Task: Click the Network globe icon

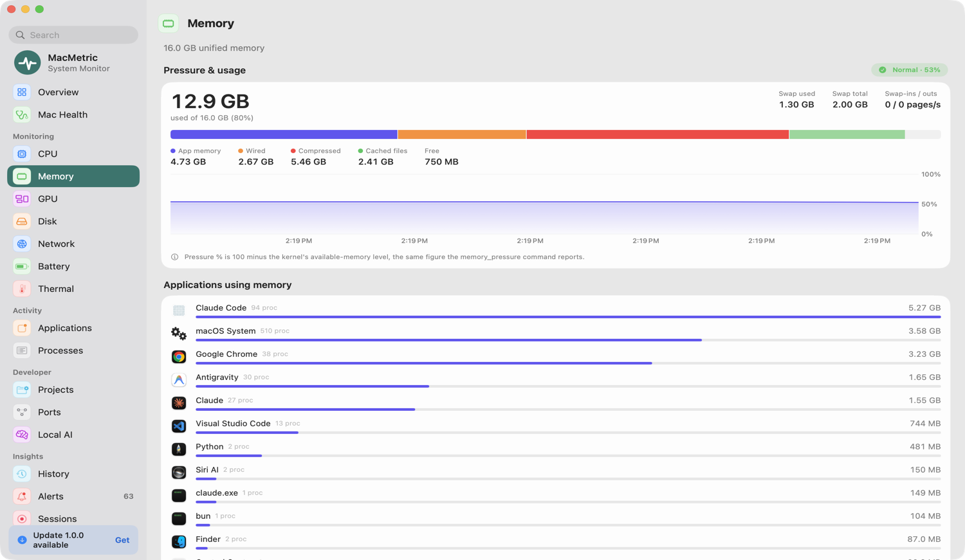Action: coord(22,244)
